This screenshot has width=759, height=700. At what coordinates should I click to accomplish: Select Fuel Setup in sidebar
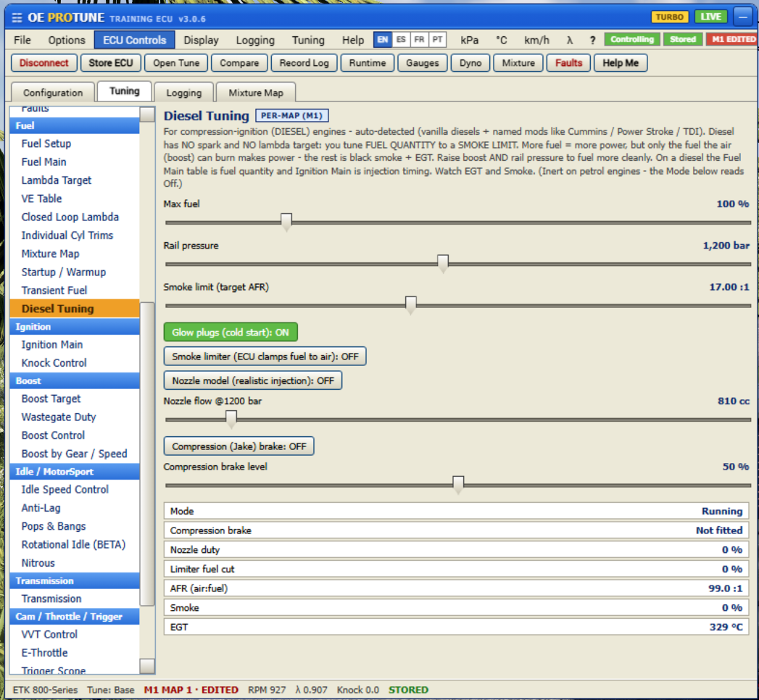pyautogui.click(x=75, y=143)
